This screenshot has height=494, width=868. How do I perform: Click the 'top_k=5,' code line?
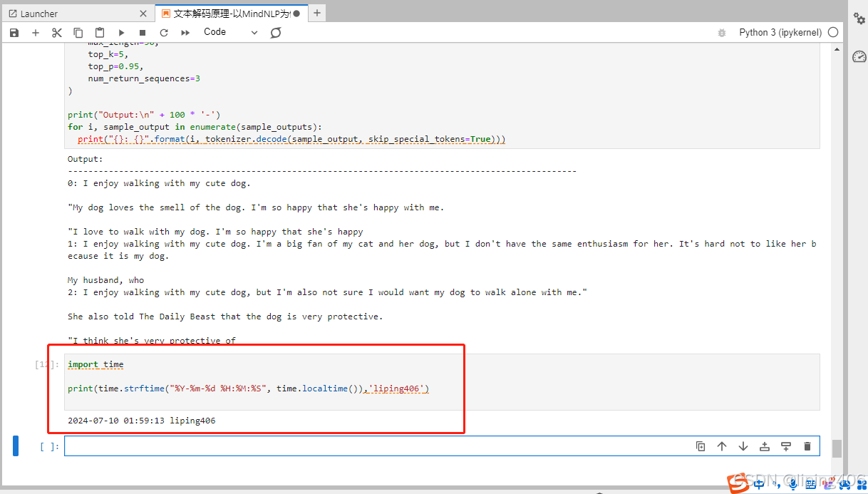click(x=108, y=54)
